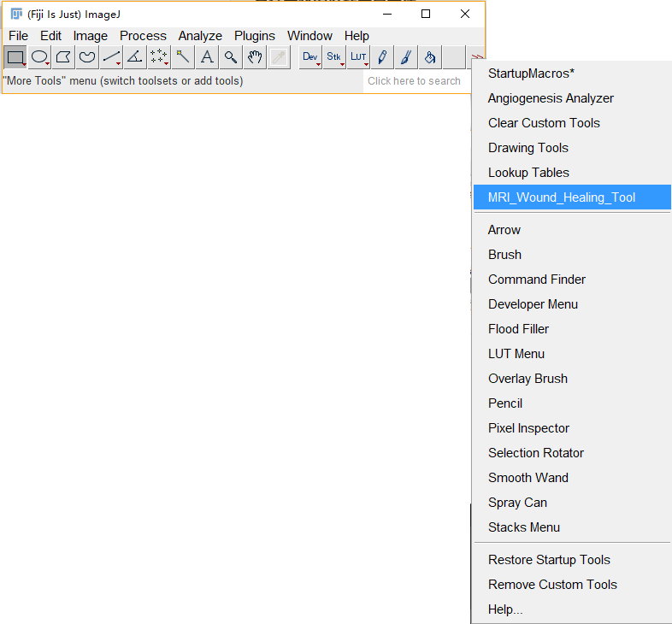
Task: Select the Straight Line tool
Action: 111,57
